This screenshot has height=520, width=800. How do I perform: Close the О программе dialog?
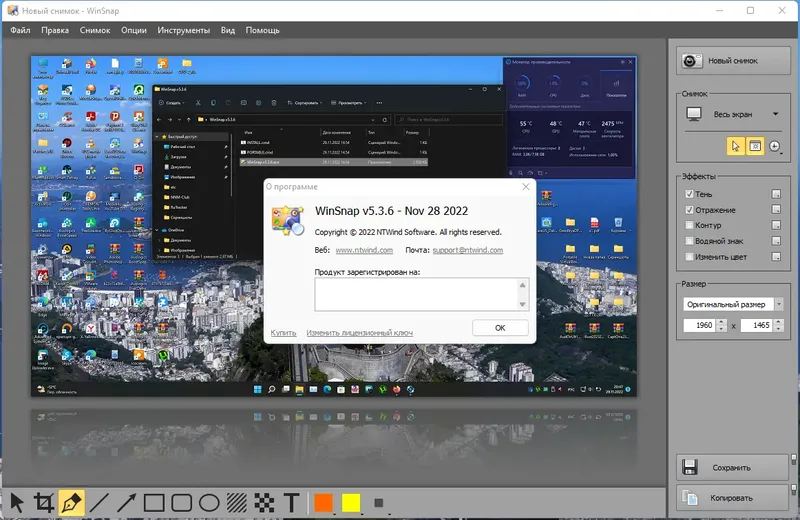[x=526, y=187]
